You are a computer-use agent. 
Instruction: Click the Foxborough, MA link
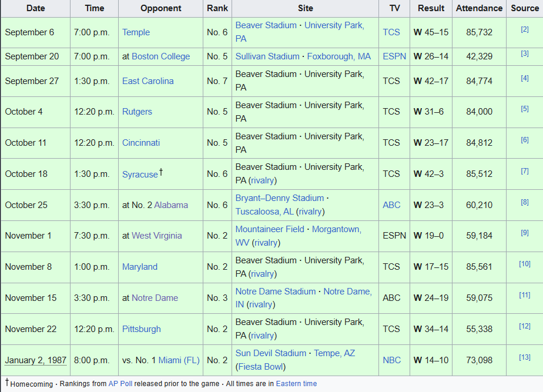tap(339, 56)
